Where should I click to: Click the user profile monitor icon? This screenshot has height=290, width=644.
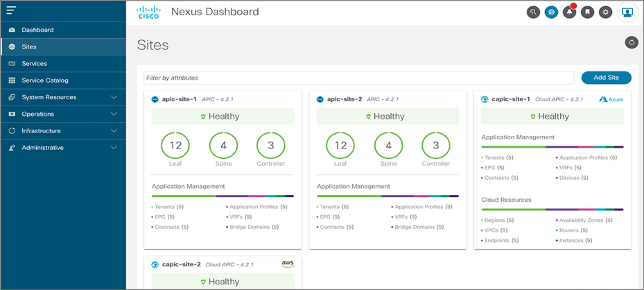coord(628,12)
